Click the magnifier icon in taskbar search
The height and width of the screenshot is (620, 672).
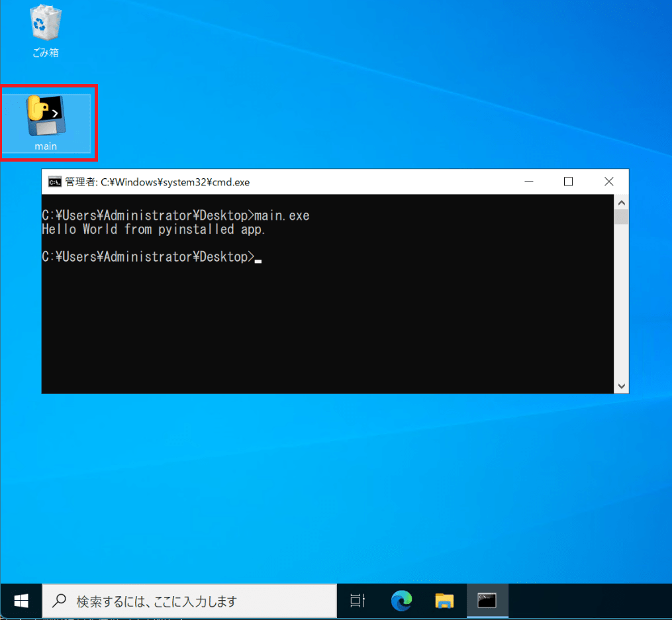click(x=60, y=601)
